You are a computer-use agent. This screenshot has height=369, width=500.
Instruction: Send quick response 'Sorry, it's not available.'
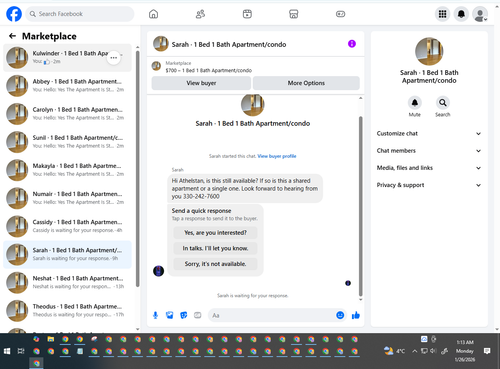(x=215, y=264)
